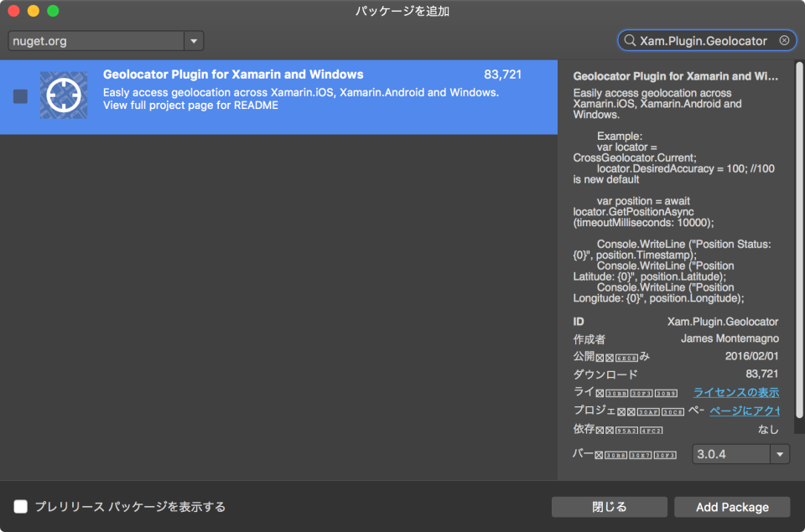Click the Geolocator package icon thumbnail
This screenshot has height=532, width=805.
[64, 96]
